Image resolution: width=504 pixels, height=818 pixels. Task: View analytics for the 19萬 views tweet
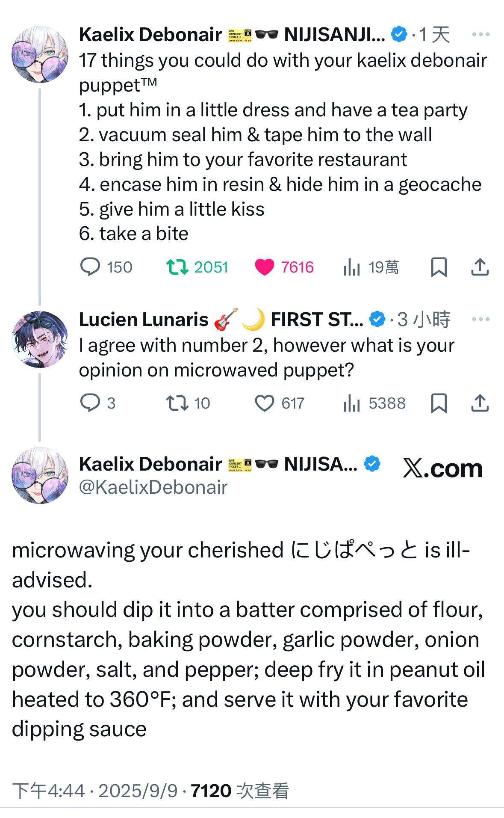click(352, 267)
